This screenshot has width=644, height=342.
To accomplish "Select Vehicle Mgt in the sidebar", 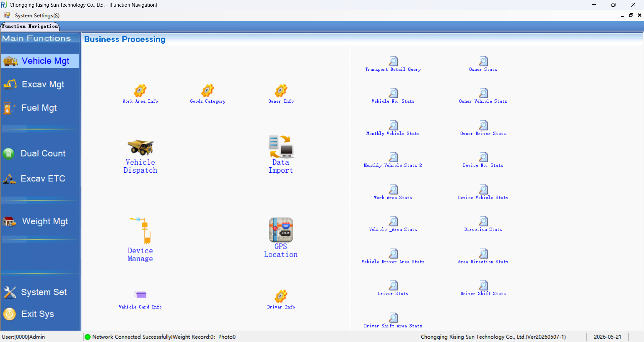I will [x=40, y=61].
